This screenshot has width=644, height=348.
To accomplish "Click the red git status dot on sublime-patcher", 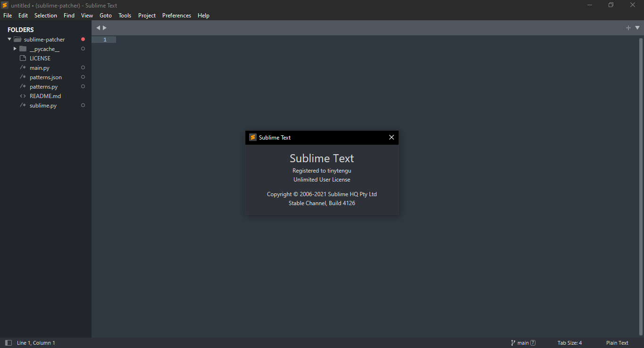I will coord(83,40).
